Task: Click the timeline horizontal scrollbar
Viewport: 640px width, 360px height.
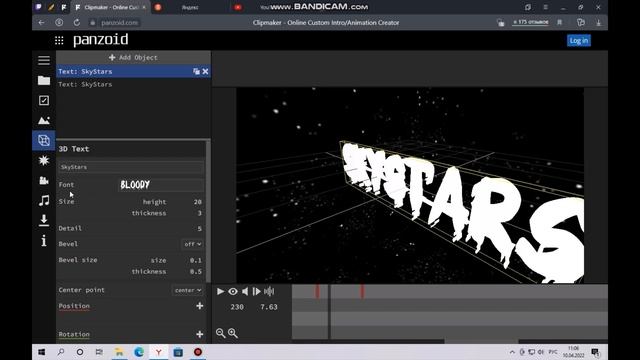Action: (x=482, y=341)
